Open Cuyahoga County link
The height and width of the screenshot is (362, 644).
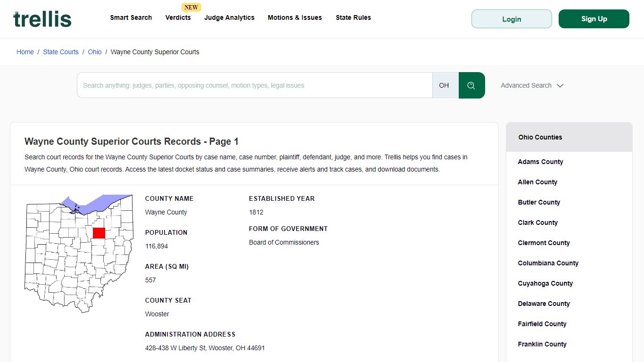click(x=545, y=283)
